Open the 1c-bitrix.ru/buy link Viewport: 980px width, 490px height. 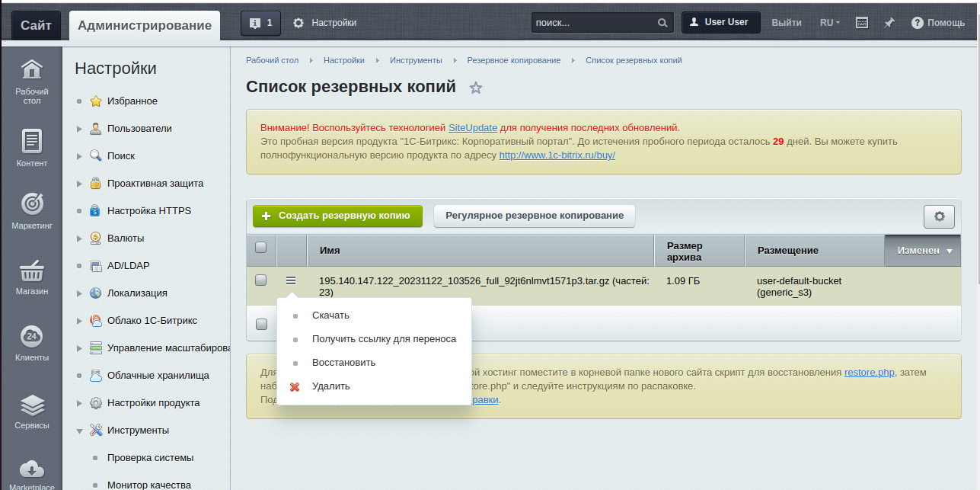pyautogui.click(x=557, y=155)
